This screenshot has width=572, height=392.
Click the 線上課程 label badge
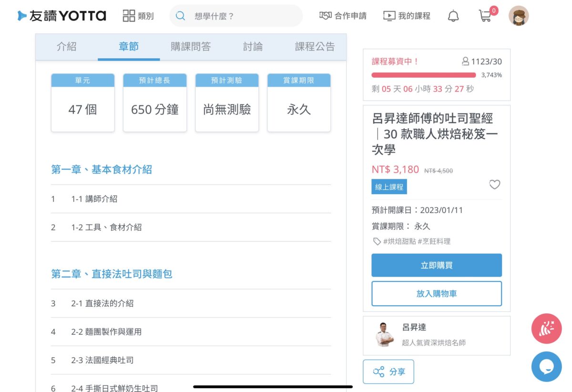pyautogui.click(x=389, y=187)
